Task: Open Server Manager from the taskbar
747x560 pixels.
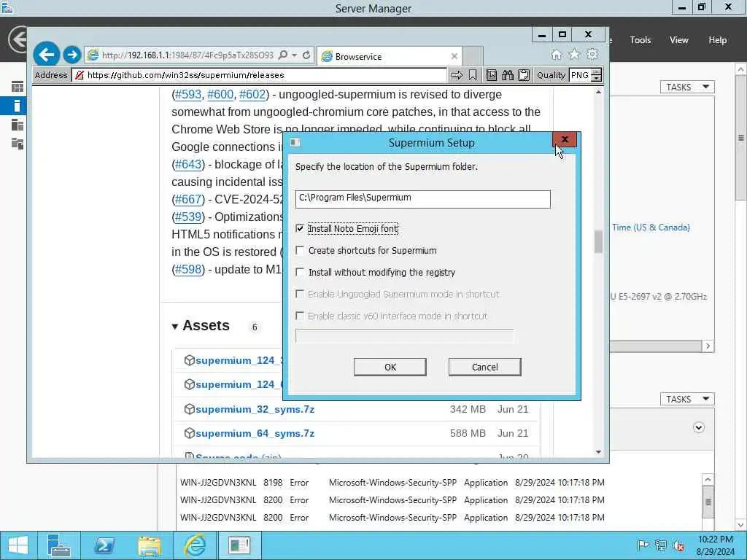Action: click(59, 545)
